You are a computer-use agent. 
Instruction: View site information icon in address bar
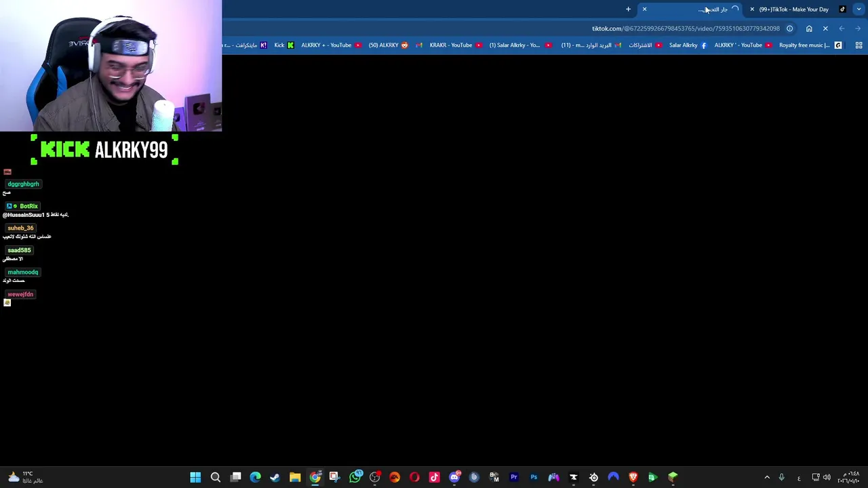click(790, 28)
